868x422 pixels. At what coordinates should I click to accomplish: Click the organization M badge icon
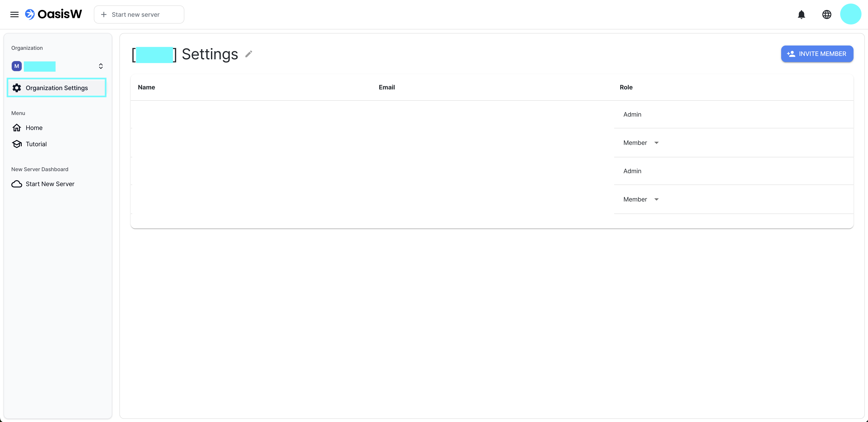click(x=17, y=66)
